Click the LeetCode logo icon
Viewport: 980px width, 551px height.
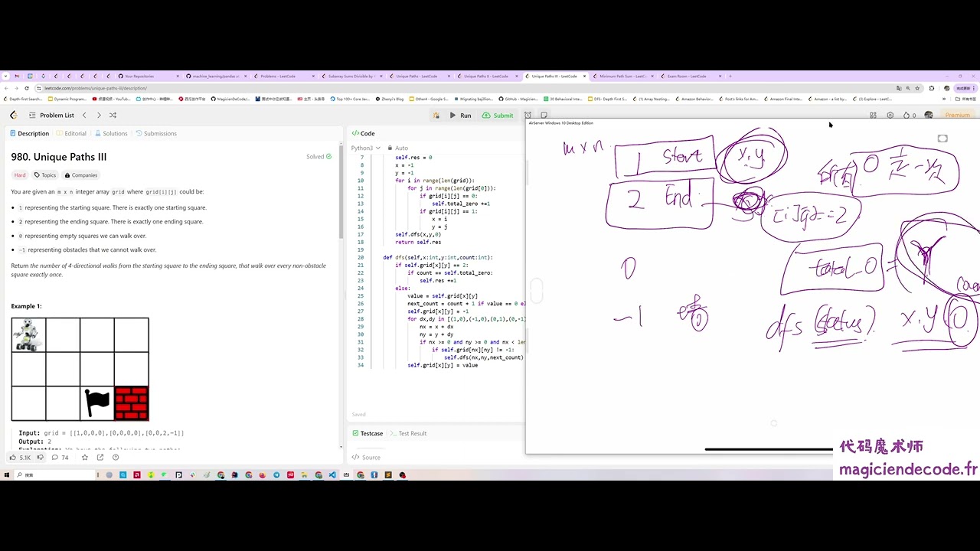click(13, 115)
